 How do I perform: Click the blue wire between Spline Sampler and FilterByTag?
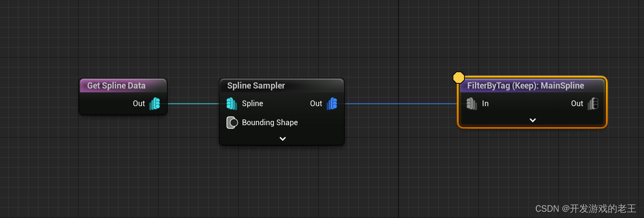(x=400, y=103)
